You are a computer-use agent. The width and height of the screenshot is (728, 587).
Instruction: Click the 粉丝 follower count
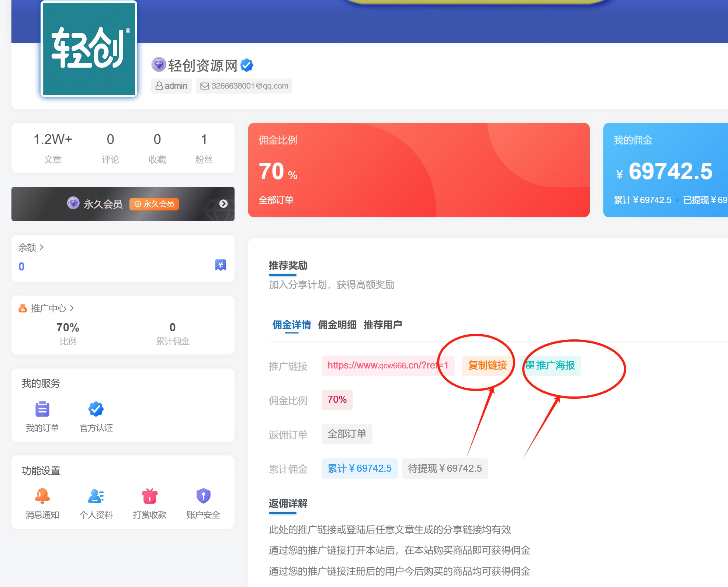tap(204, 140)
